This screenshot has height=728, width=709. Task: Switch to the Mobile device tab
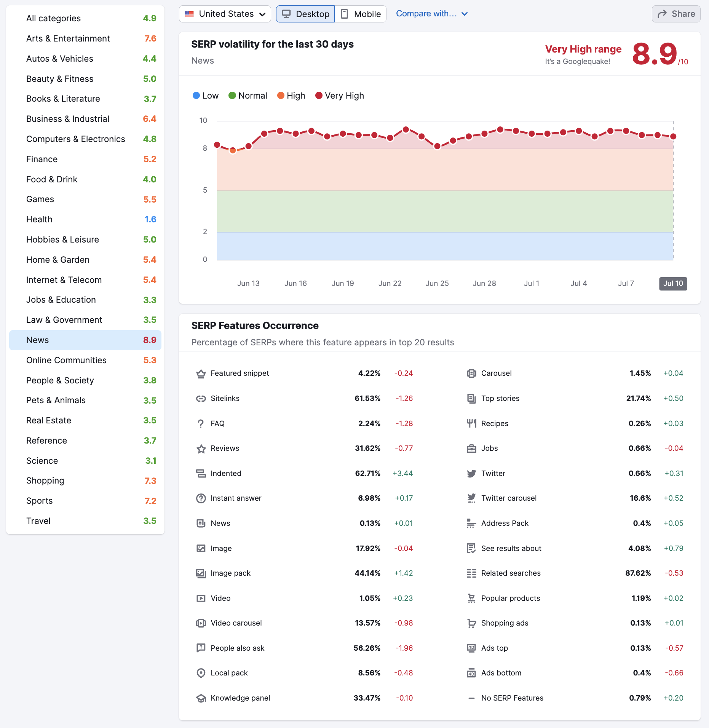(x=361, y=14)
